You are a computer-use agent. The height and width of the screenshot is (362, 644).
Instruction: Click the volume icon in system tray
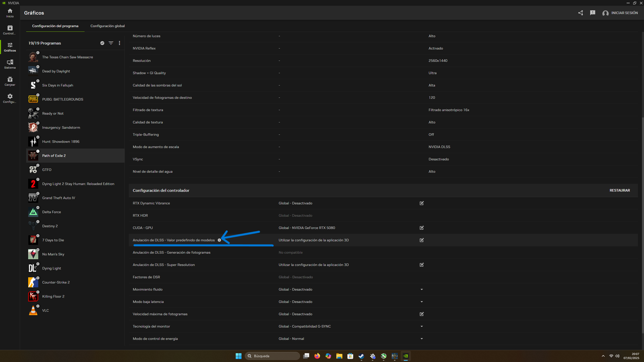[x=617, y=356]
